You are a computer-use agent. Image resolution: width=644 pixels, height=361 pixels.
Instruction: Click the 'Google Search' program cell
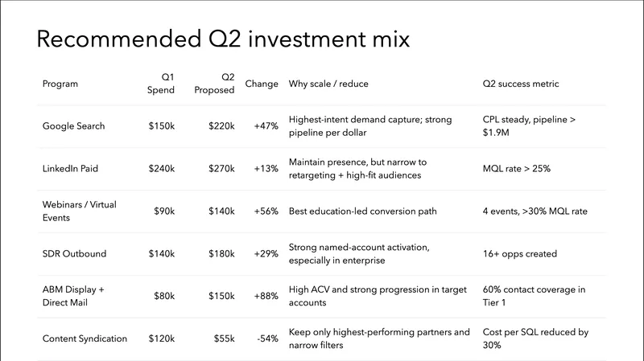[x=73, y=126]
